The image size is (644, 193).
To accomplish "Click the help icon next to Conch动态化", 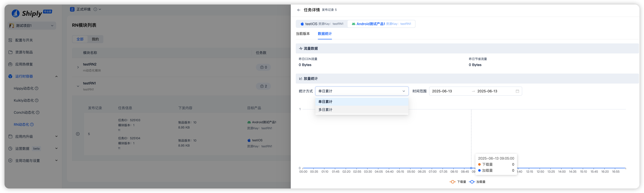I will (38, 112).
